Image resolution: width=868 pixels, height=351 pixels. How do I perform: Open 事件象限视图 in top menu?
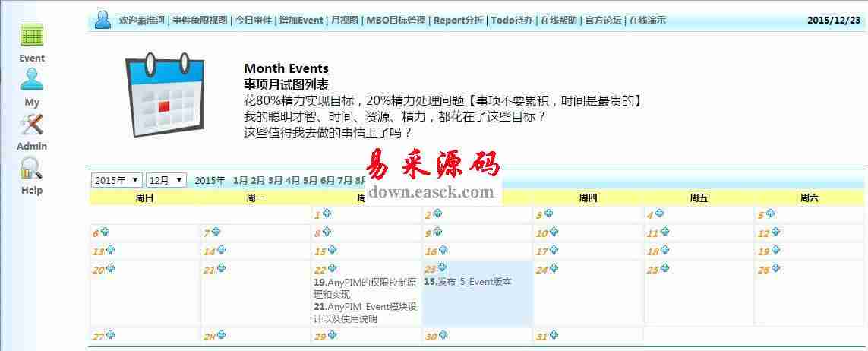tap(200, 21)
